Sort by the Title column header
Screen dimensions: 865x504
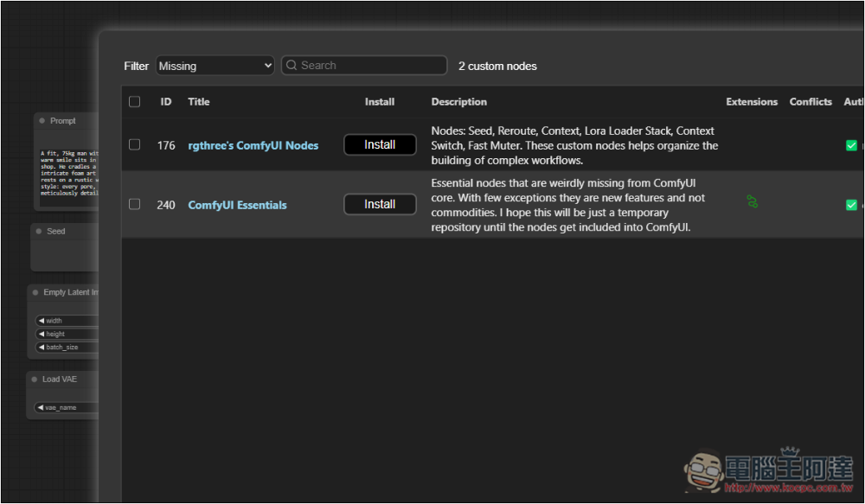coord(199,101)
